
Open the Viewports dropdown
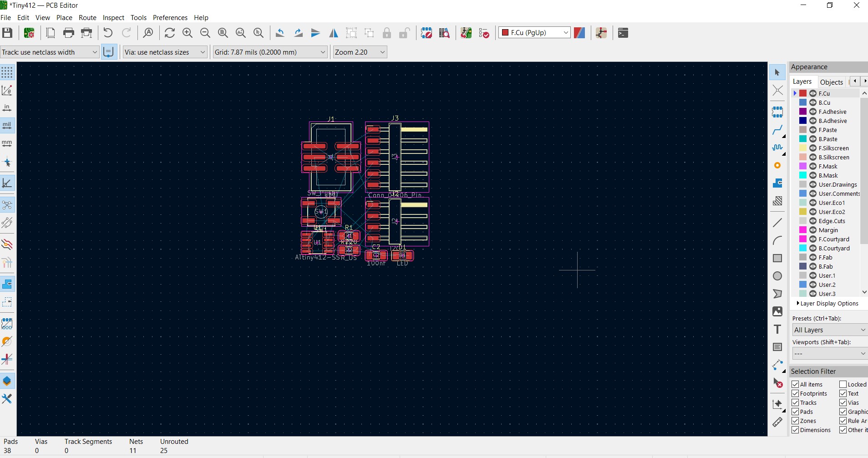coord(829,353)
